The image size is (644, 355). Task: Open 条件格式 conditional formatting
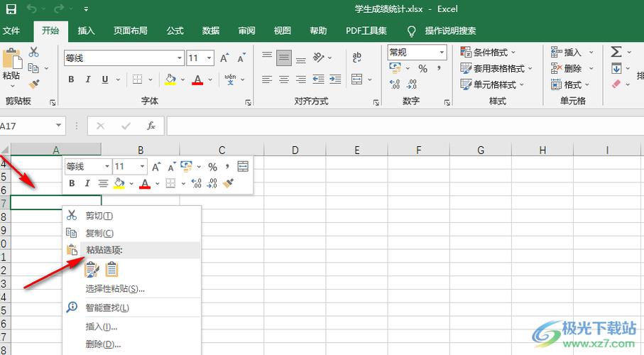(x=488, y=52)
